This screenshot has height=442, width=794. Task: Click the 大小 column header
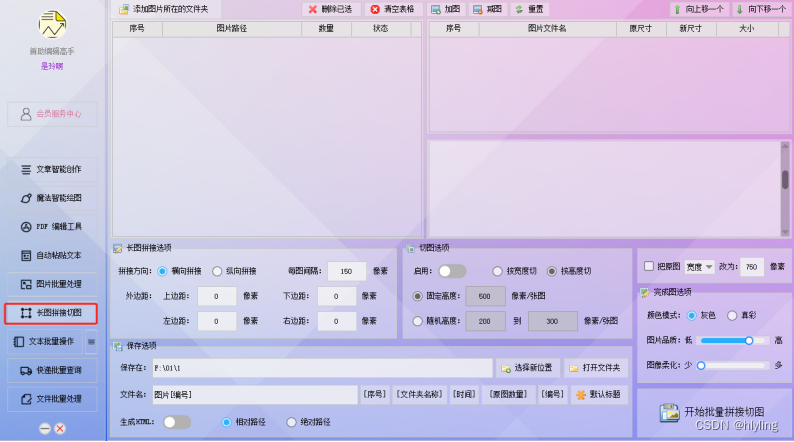(746, 29)
